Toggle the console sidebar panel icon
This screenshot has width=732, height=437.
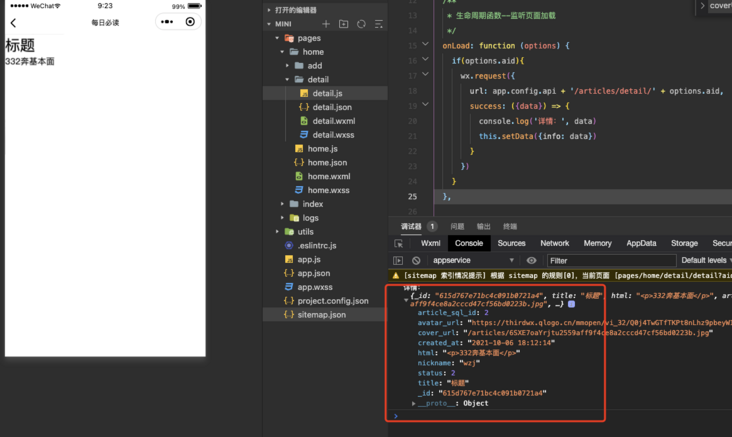[398, 260]
